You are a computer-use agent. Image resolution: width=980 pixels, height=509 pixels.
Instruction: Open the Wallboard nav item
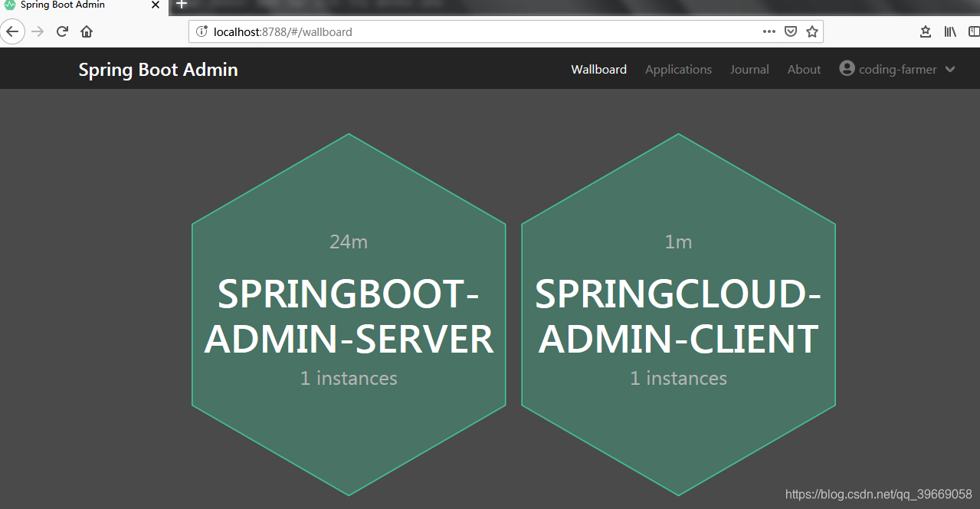tap(598, 69)
